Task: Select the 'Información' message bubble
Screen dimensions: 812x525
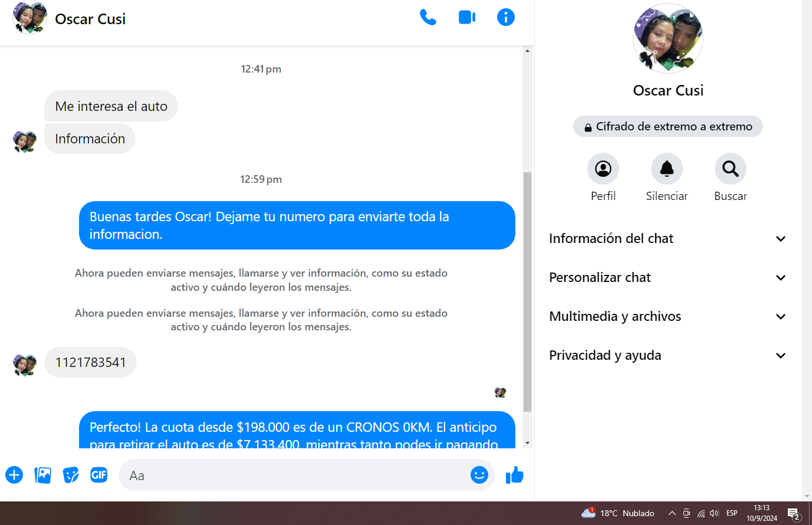Action: [90, 139]
